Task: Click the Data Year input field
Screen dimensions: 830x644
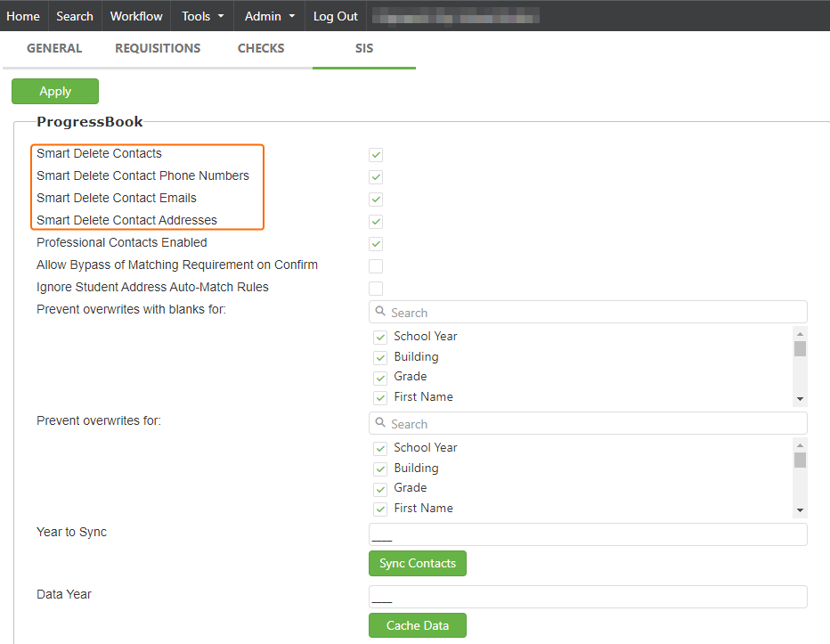Action: [x=588, y=597]
